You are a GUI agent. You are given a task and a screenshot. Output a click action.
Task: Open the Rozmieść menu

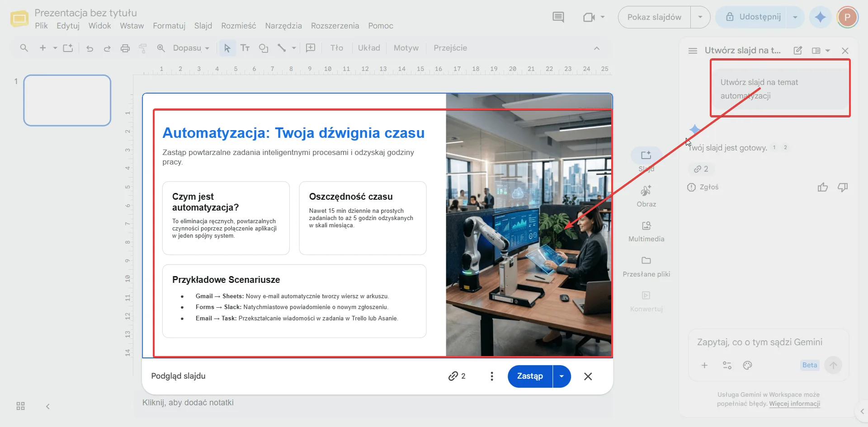[x=239, y=26]
